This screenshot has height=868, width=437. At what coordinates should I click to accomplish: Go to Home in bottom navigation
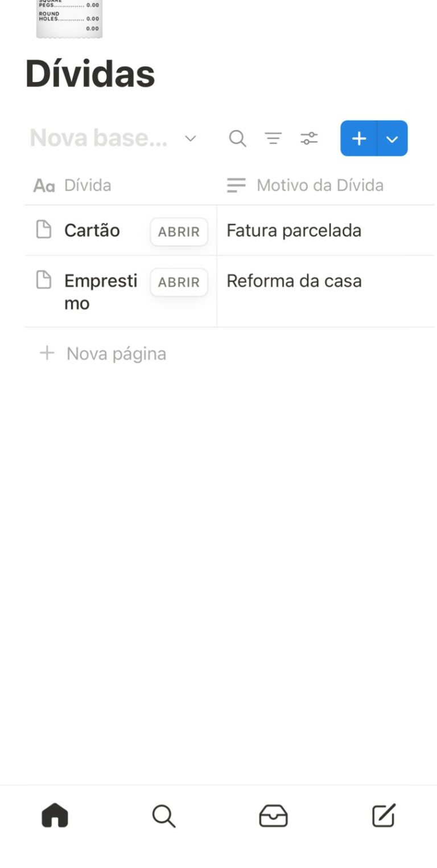pyautogui.click(x=55, y=816)
